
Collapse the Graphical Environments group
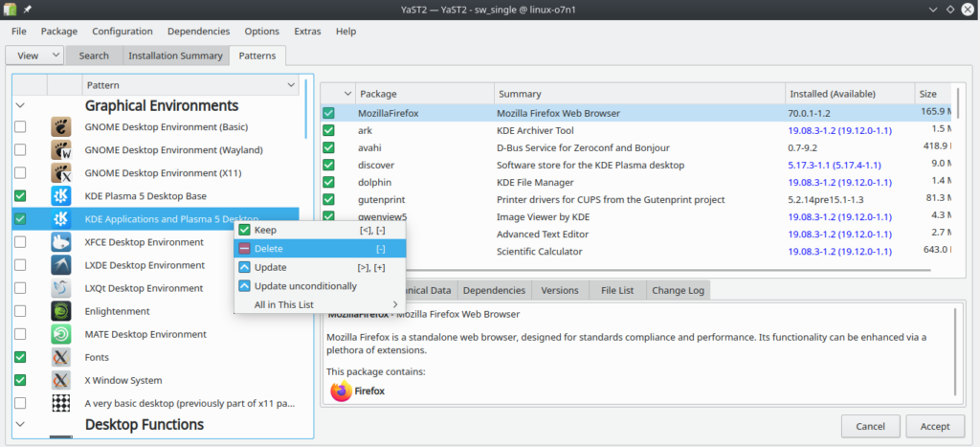(20, 105)
